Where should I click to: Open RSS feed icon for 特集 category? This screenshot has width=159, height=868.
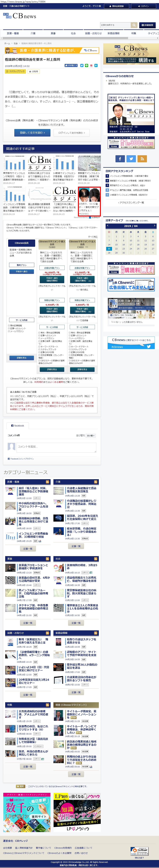coord(48,705)
